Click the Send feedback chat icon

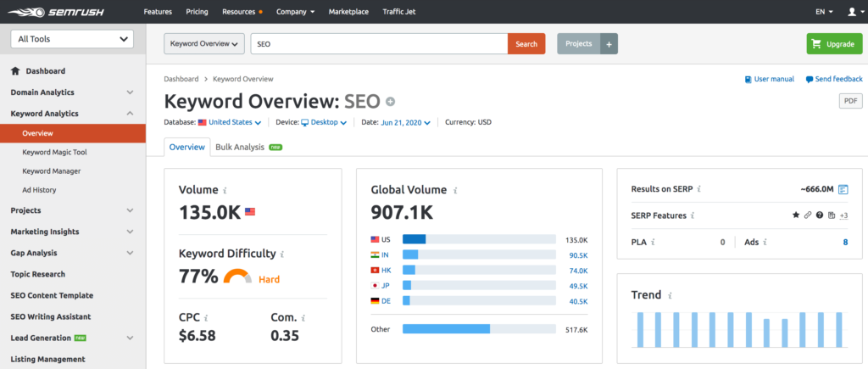810,79
